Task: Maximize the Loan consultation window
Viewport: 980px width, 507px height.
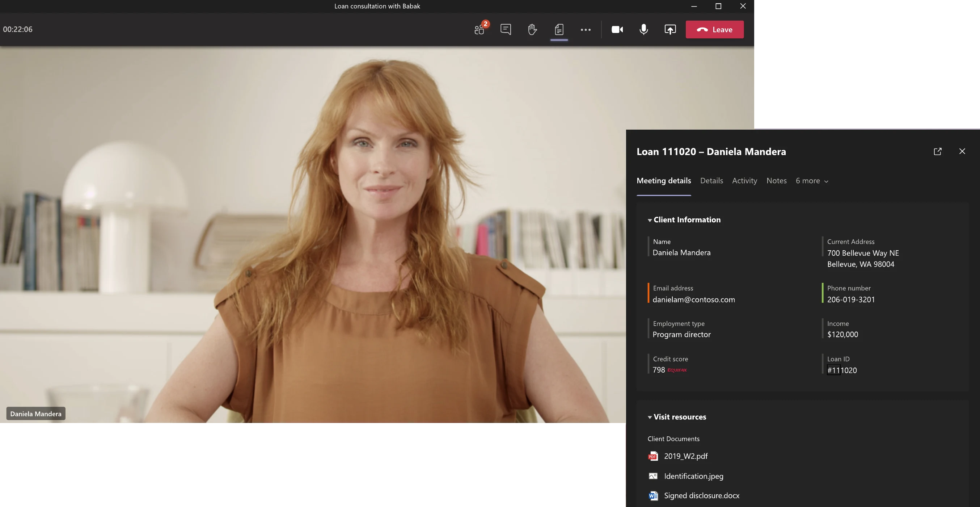Action: tap(718, 6)
